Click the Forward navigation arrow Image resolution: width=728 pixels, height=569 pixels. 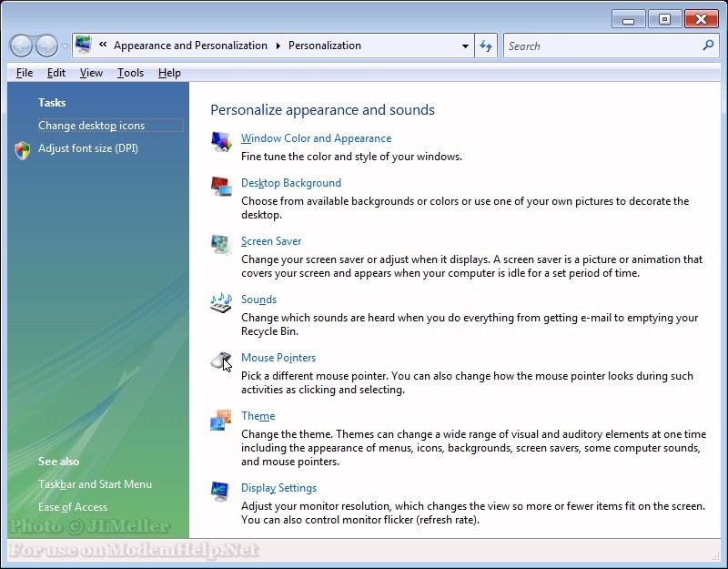click(x=47, y=46)
